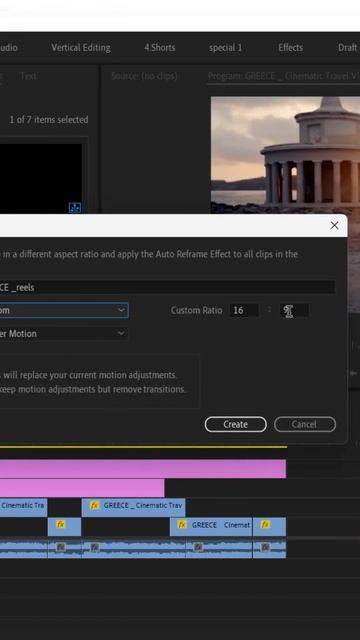Select the special 1 workspace tab
360x640 pixels.
(225, 48)
